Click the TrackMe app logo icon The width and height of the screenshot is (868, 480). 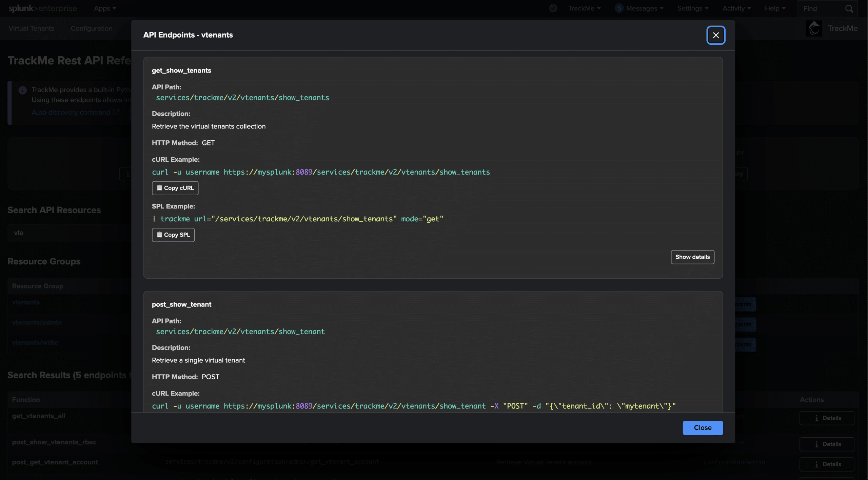coord(814,28)
